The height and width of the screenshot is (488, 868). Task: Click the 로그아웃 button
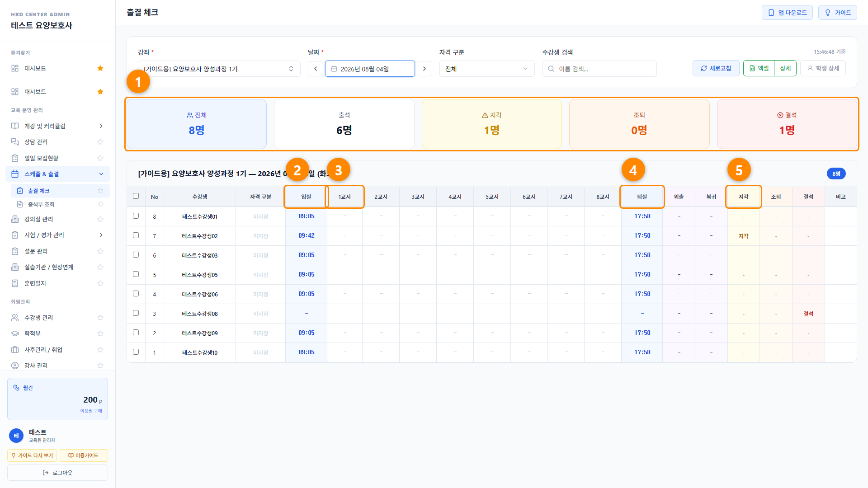[x=58, y=473]
